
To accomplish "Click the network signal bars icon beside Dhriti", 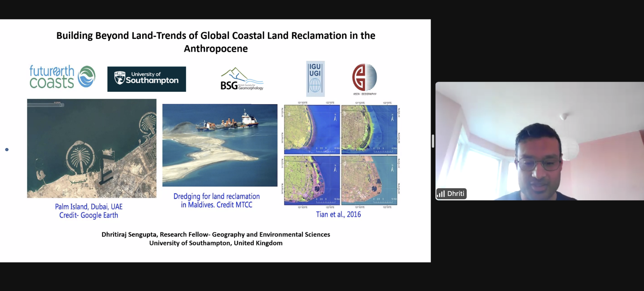I will (x=441, y=194).
